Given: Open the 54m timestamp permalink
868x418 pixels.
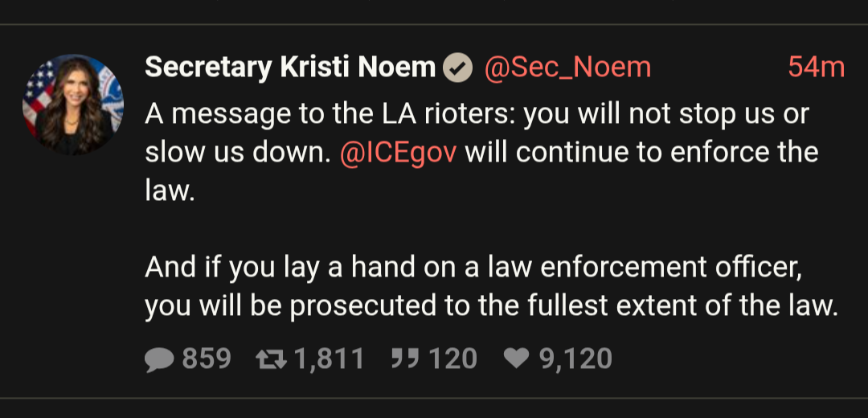Looking at the screenshot, I should tap(817, 68).
